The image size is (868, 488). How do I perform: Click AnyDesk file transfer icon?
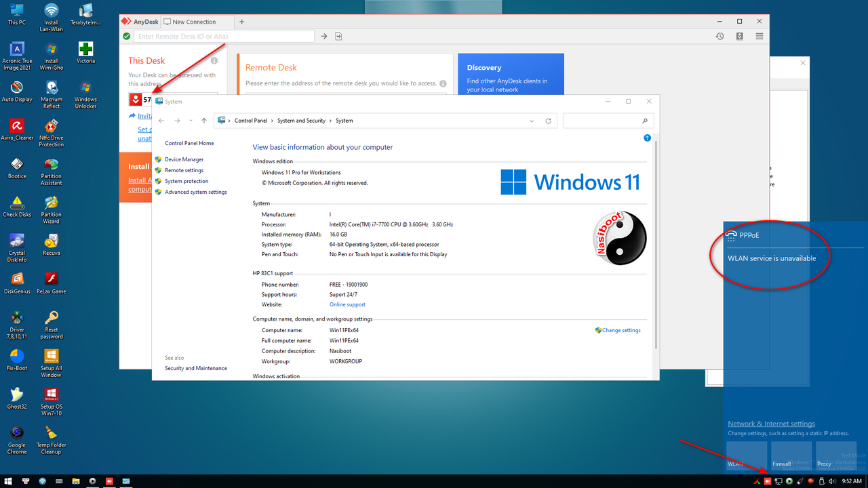tap(339, 36)
